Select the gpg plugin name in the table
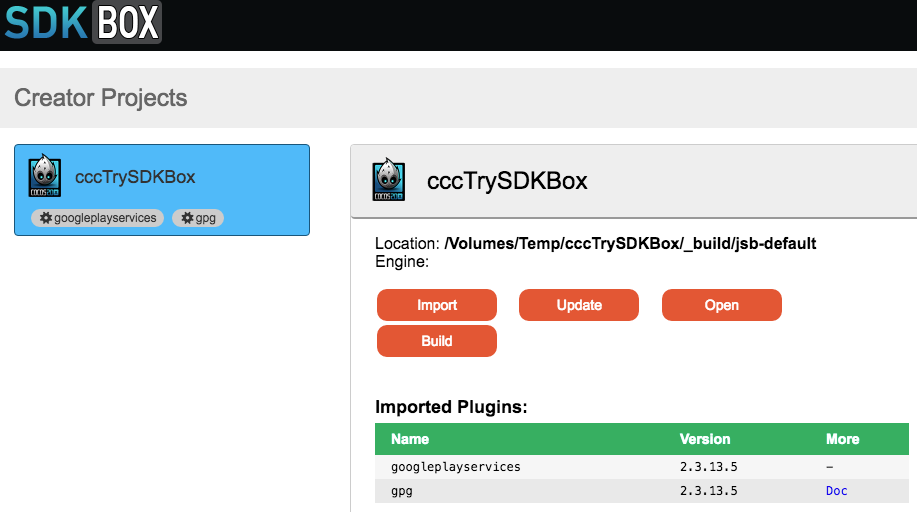Viewport: 917px width, 512px height. click(x=402, y=491)
